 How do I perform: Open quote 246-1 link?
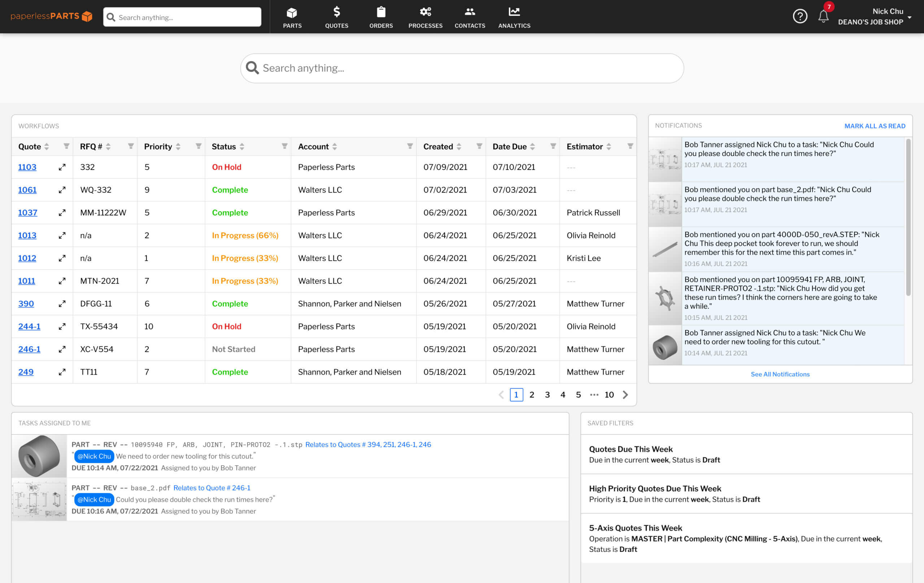[x=29, y=349]
